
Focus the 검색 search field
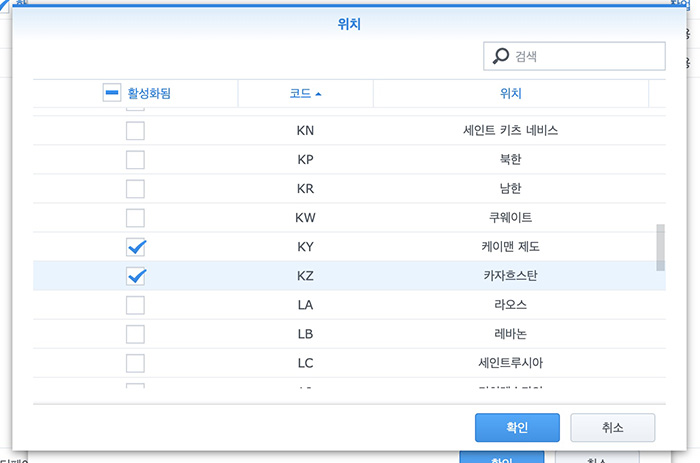point(574,56)
